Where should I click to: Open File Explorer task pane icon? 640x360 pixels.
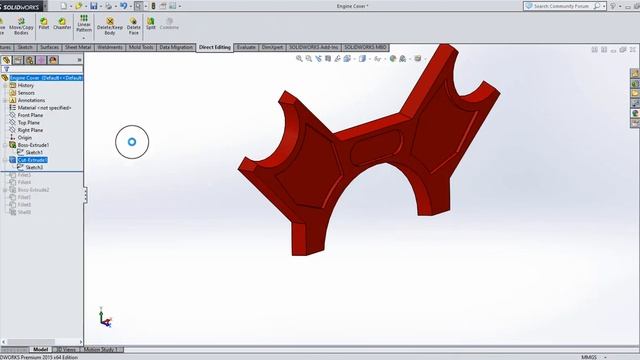coord(635,93)
